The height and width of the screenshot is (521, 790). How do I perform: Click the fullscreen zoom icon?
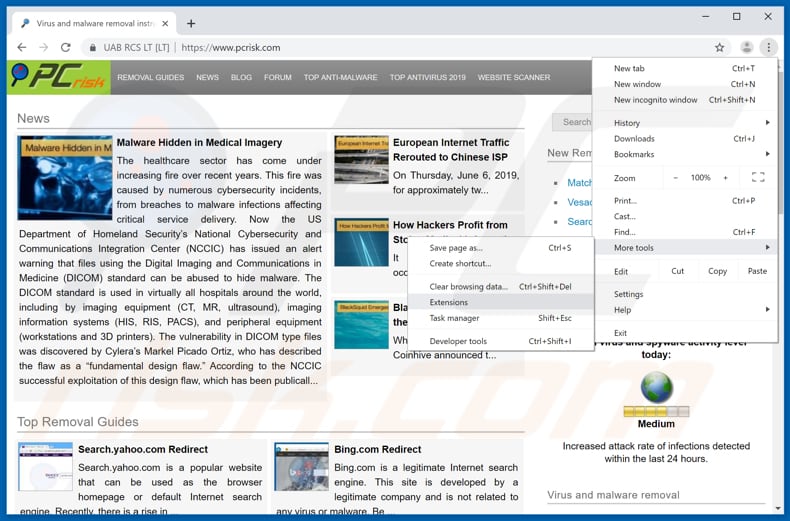click(757, 178)
